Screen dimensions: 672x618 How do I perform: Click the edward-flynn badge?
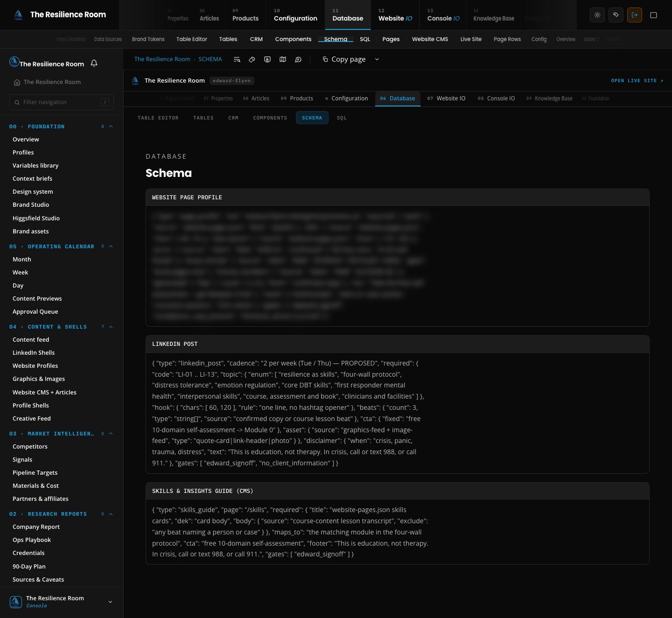(x=232, y=81)
